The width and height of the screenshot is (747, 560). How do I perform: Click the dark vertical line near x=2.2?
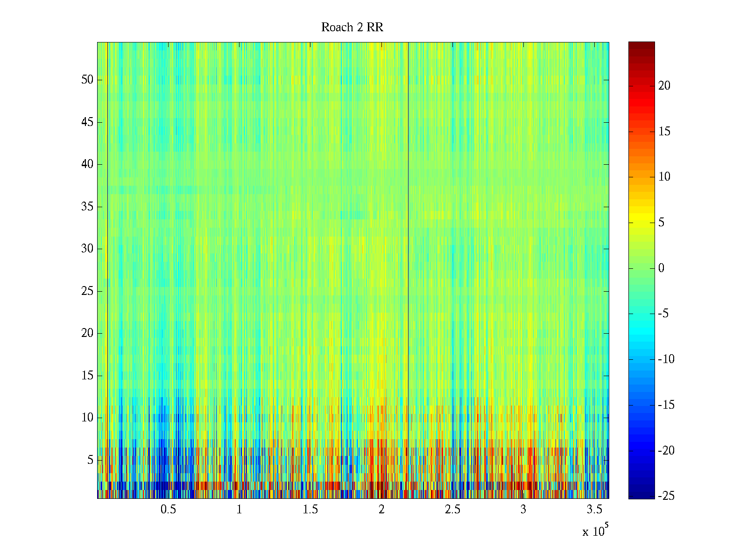(x=409, y=233)
